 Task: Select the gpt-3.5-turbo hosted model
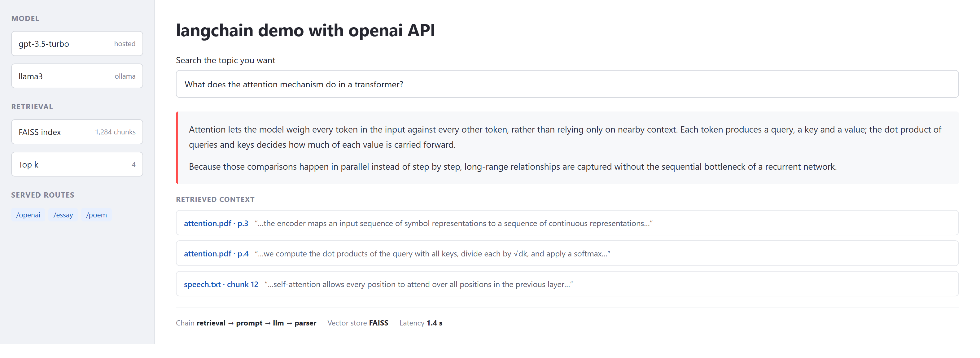coord(77,44)
